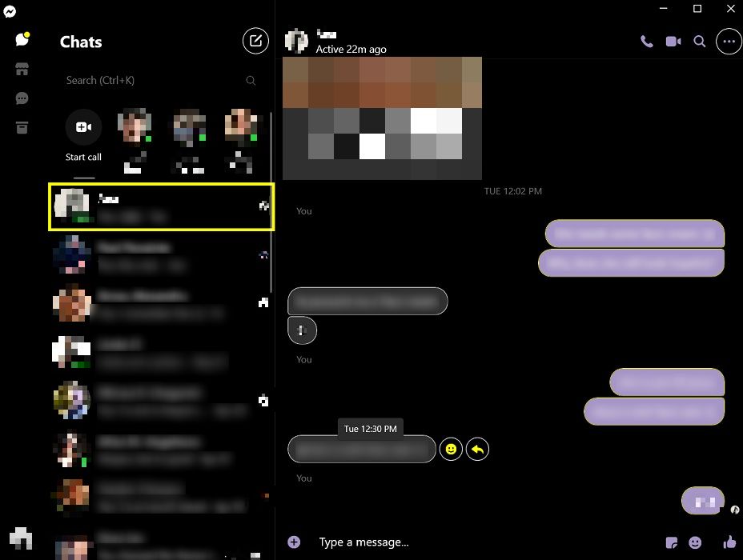Screen dimensions: 743x560
Task: Reply to the message using the arrow icon
Action: (x=478, y=450)
